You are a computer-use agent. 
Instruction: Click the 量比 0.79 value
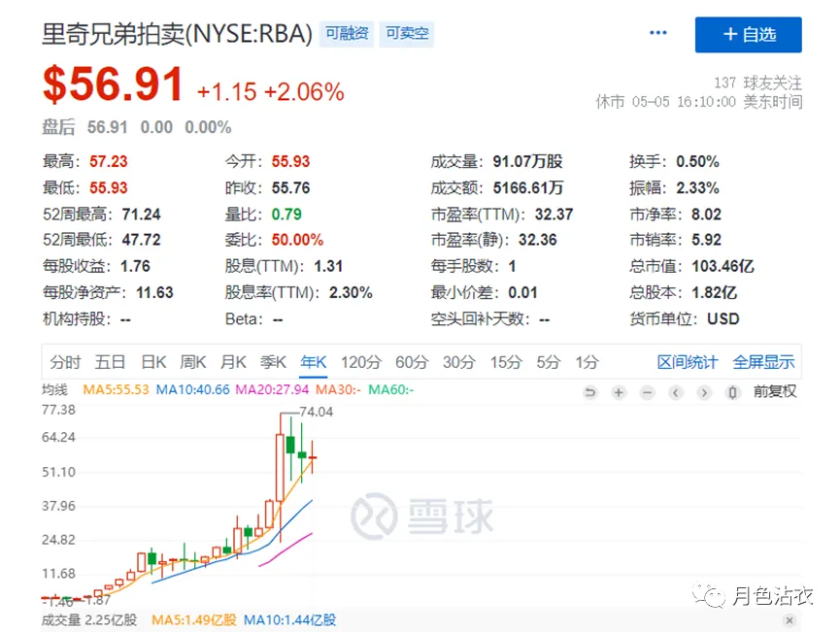tap(286, 215)
